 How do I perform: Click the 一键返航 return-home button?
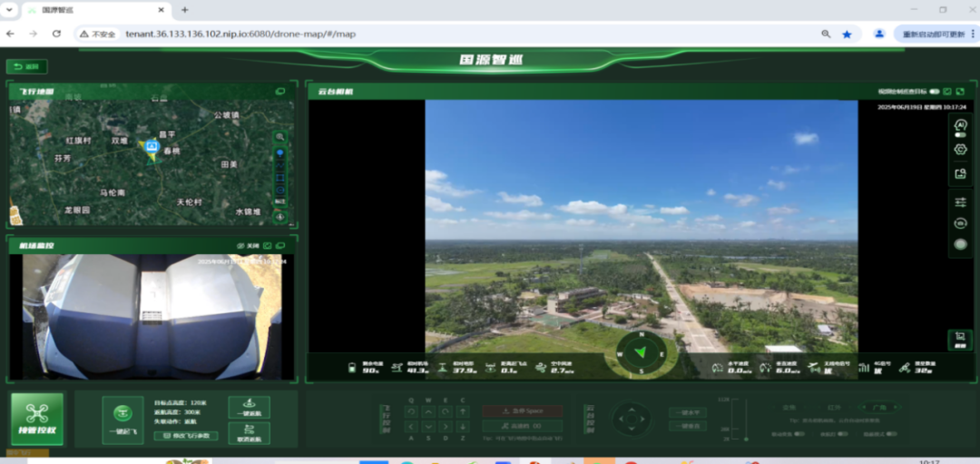(249, 407)
